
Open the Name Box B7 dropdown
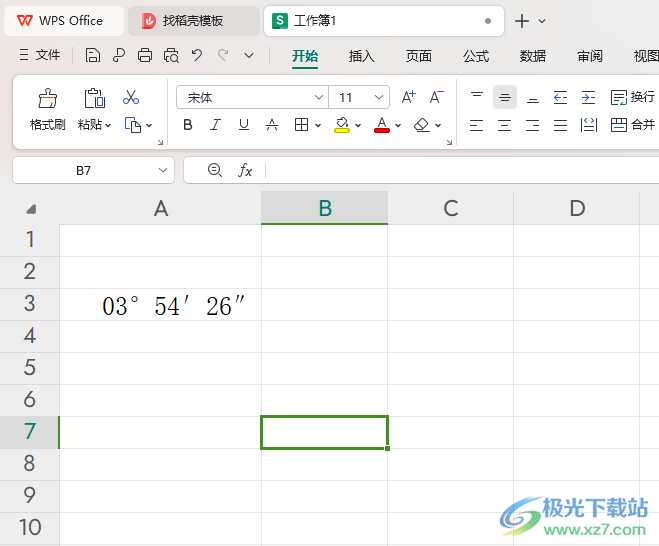[163, 170]
